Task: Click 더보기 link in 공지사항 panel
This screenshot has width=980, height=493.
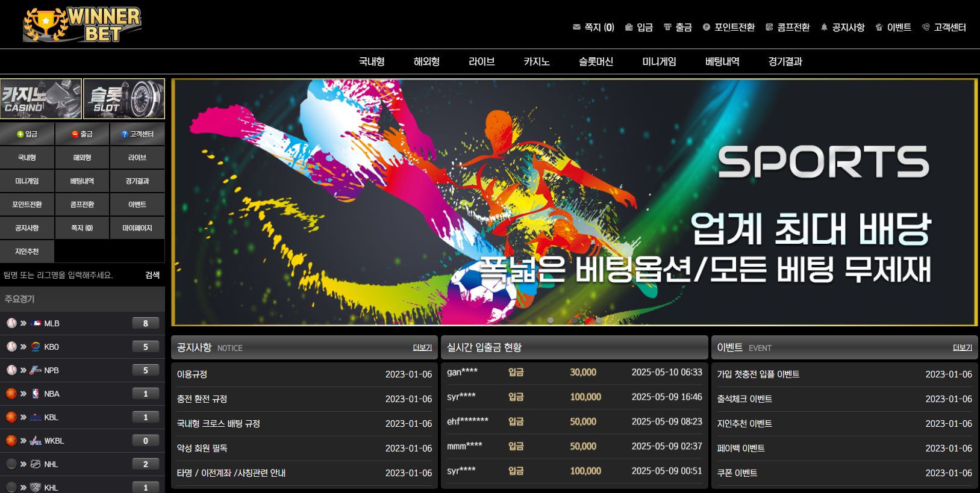Action: tap(422, 348)
